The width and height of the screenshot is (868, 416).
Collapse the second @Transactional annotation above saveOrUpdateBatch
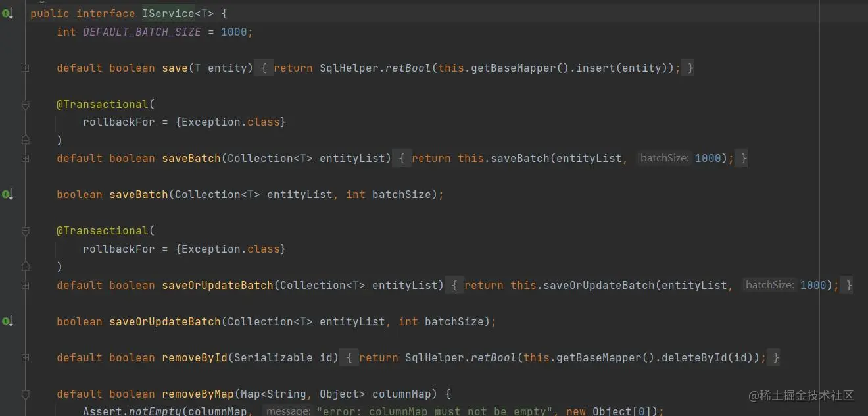click(x=25, y=231)
